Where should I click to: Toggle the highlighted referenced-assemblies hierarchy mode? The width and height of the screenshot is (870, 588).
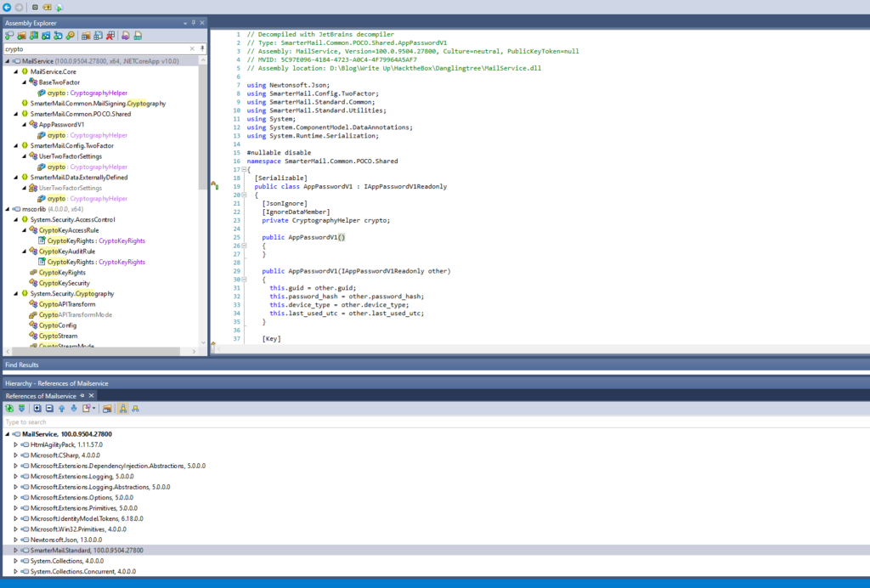(x=123, y=409)
